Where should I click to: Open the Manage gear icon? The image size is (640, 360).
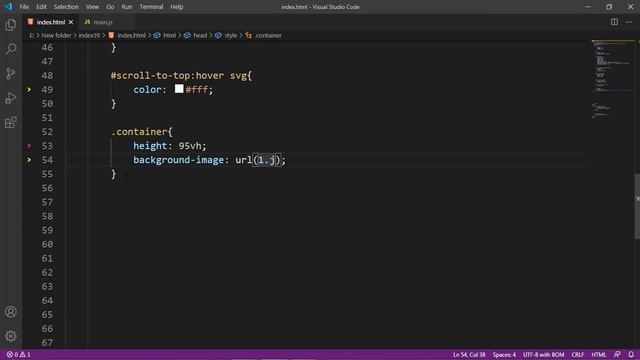click(11, 336)
